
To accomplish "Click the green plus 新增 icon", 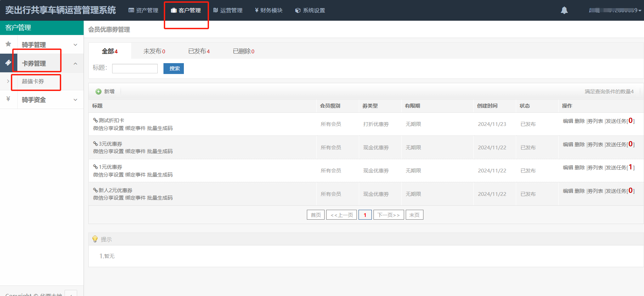I will (99, 92).
